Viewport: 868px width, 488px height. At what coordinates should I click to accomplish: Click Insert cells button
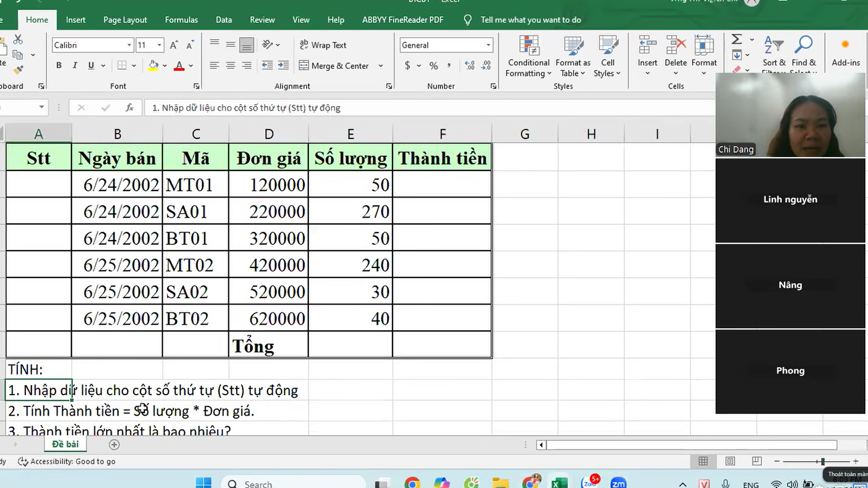coord(647,55)
